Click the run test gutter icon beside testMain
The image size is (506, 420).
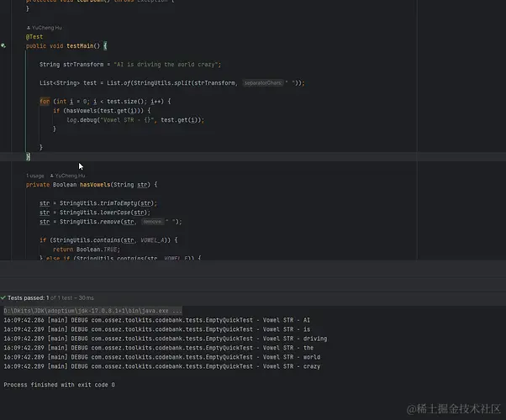click(x=3, y=46)
